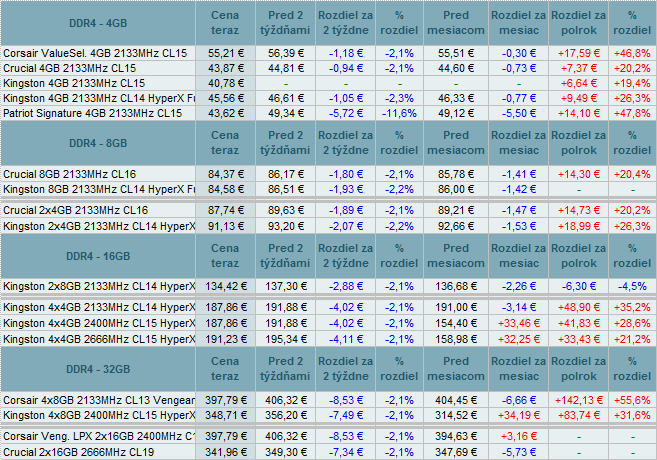The width and height of the screenshot is (657, 460).
Task: Select the +47,8% percent difference value
Action: click(632, 114)
